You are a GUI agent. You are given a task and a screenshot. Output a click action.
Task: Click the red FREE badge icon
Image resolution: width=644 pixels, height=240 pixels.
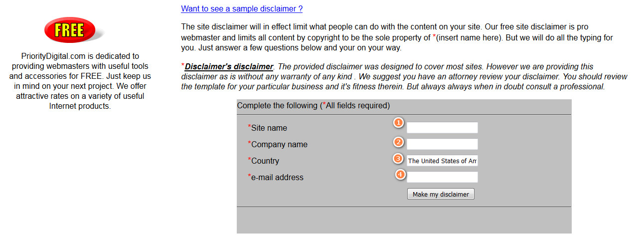(69, 30)
